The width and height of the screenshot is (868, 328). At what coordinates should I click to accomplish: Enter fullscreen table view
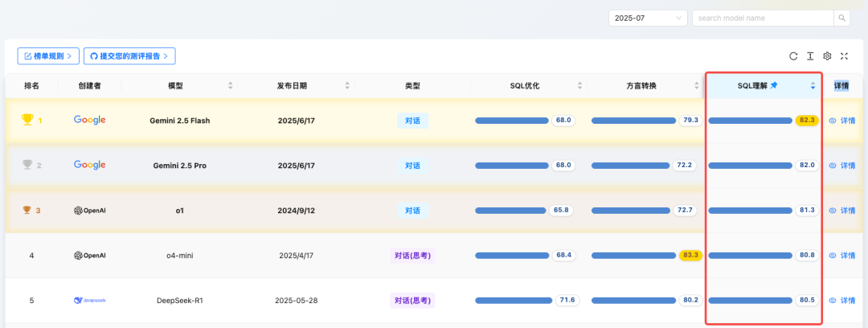click(844, 56)
